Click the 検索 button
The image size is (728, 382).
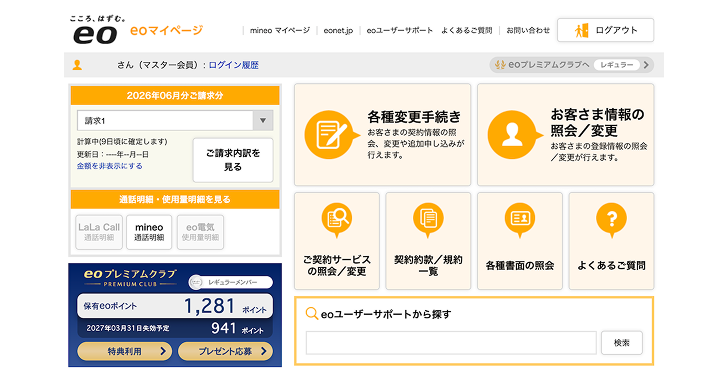click(x=622, y=343)
